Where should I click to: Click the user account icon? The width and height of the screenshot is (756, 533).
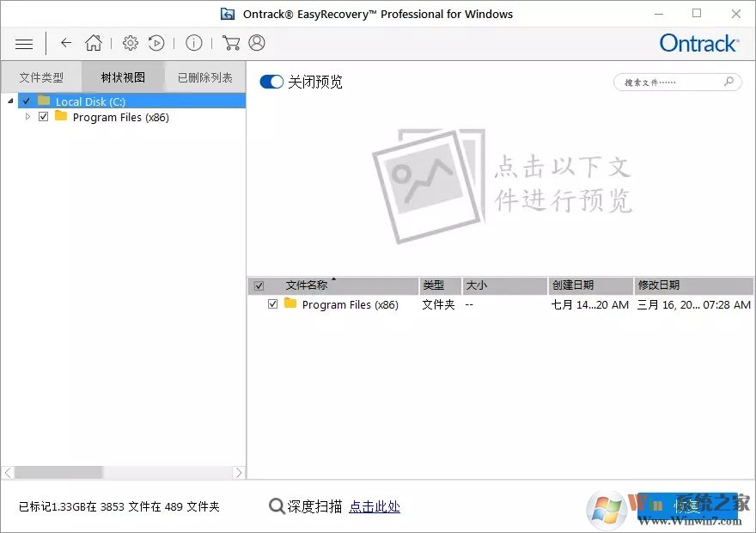pos(257,43)
